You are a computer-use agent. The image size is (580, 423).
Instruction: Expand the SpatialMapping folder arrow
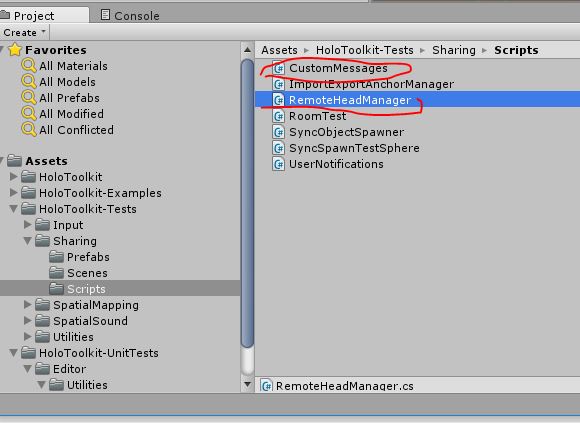click(27, 304)
